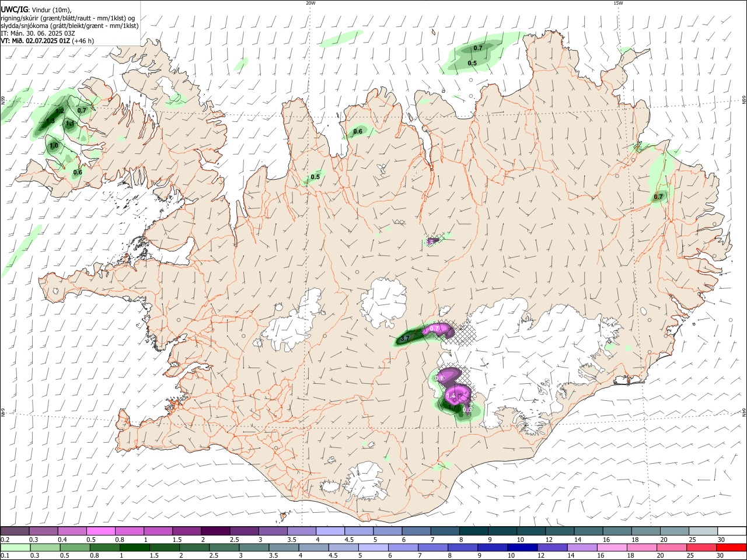Click the deep blue rain swatch starting at 10
This screenshot has height=560, width=747.
(x=522, y=548)
